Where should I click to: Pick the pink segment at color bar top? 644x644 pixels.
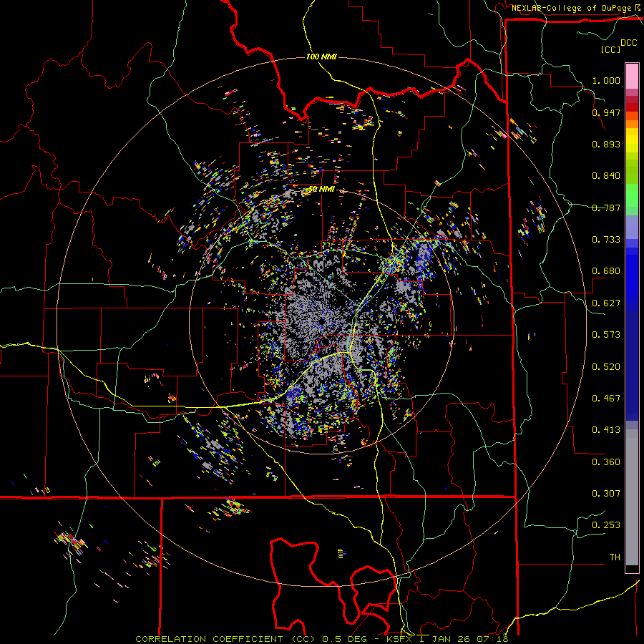(x=632, y=77)
